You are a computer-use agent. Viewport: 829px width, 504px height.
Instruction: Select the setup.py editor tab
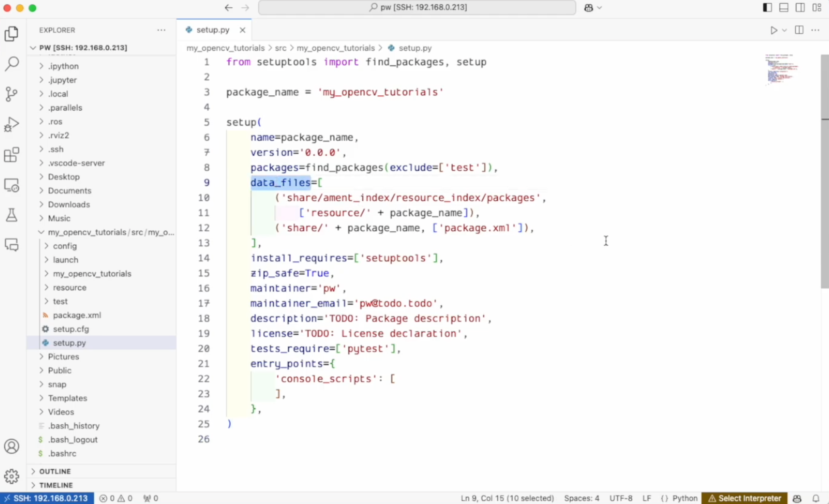[x=213, y=30]
